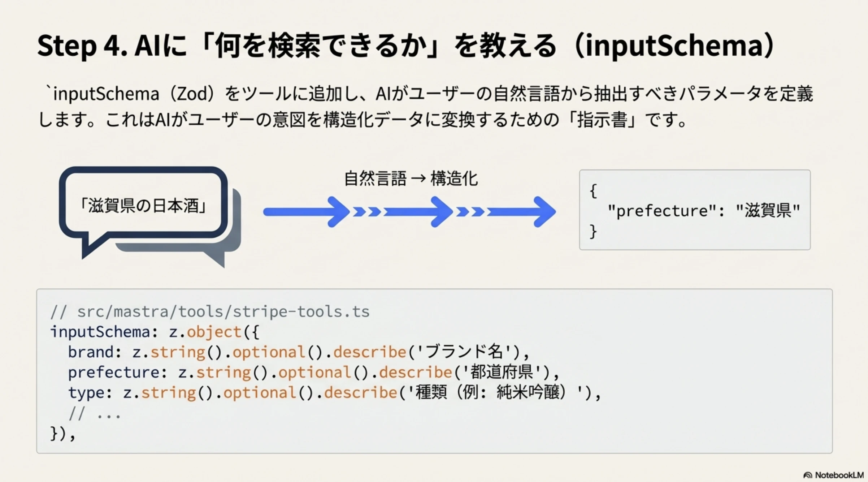Click the "prefecture": "滋賀県" JSON line
The height and width of the screenshot is (482, 868).
click(x=704, y=211)
